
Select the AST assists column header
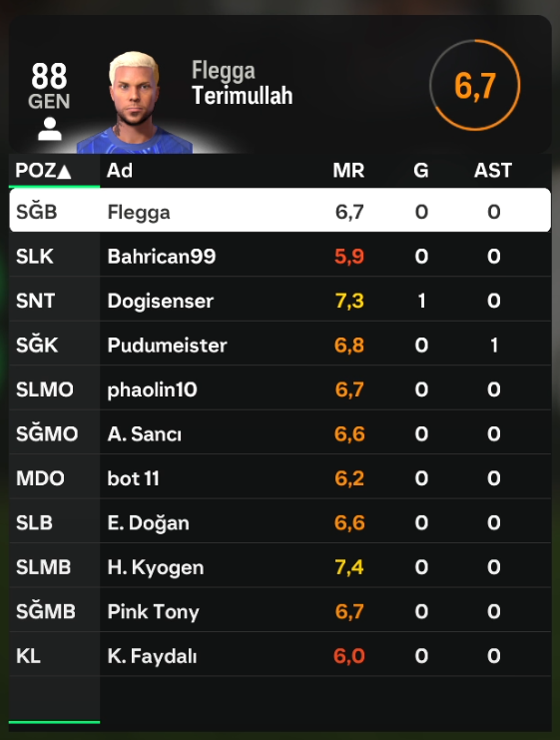[493, 171]
